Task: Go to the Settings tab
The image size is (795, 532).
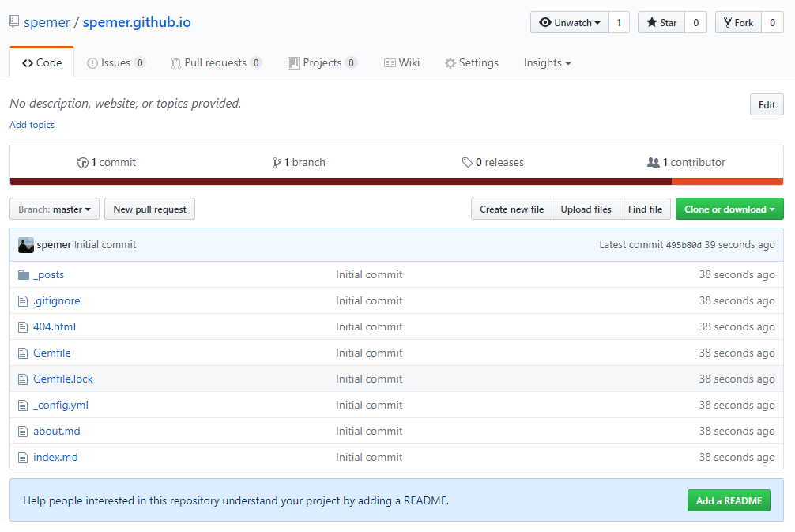Action: click(472, 63)
